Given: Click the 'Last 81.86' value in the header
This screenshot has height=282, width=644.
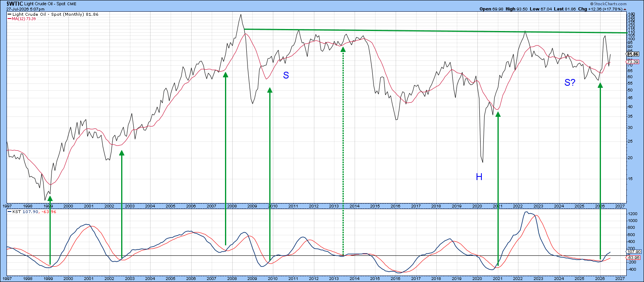Looking at the screenshot, I should point(564,9).
